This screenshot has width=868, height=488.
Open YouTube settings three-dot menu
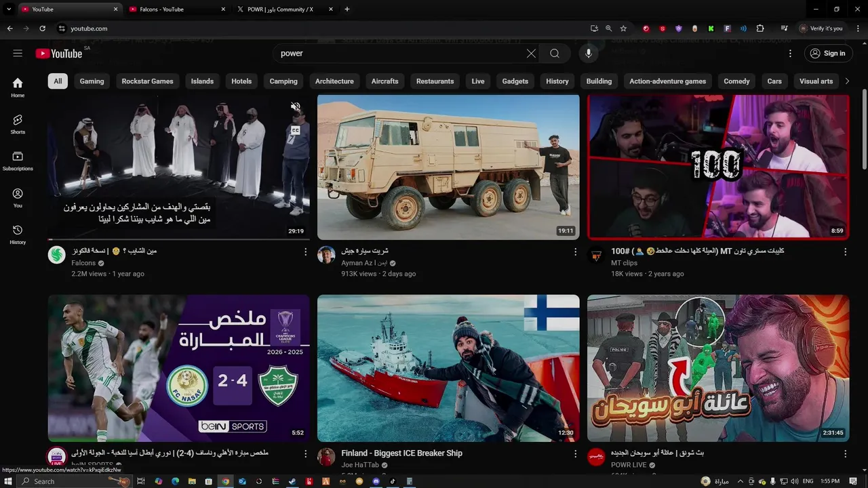[790, 54]
